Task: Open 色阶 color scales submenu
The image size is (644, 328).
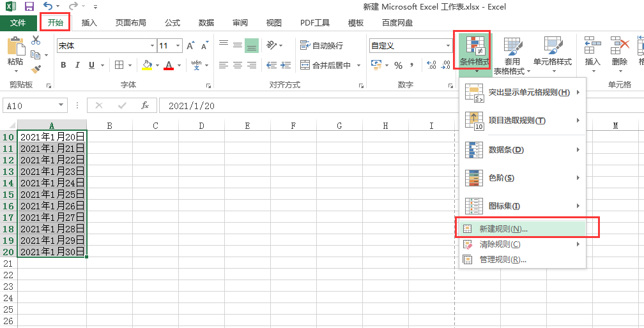Action: click(523, 178)
